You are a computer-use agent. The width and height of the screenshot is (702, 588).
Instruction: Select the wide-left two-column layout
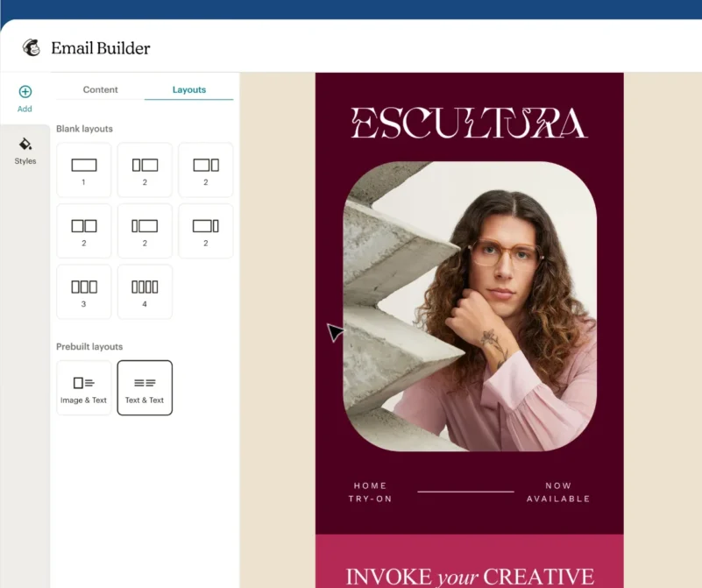(x=206, y=169)
